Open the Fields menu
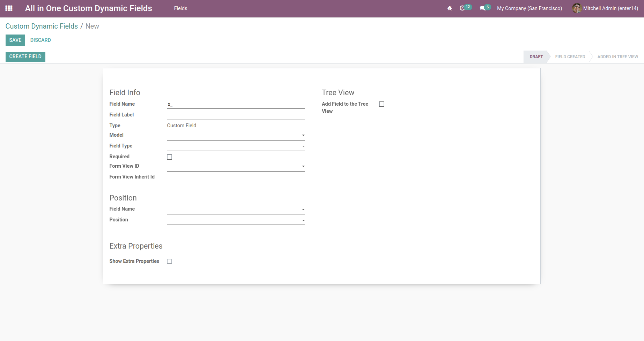 [180, 8]
